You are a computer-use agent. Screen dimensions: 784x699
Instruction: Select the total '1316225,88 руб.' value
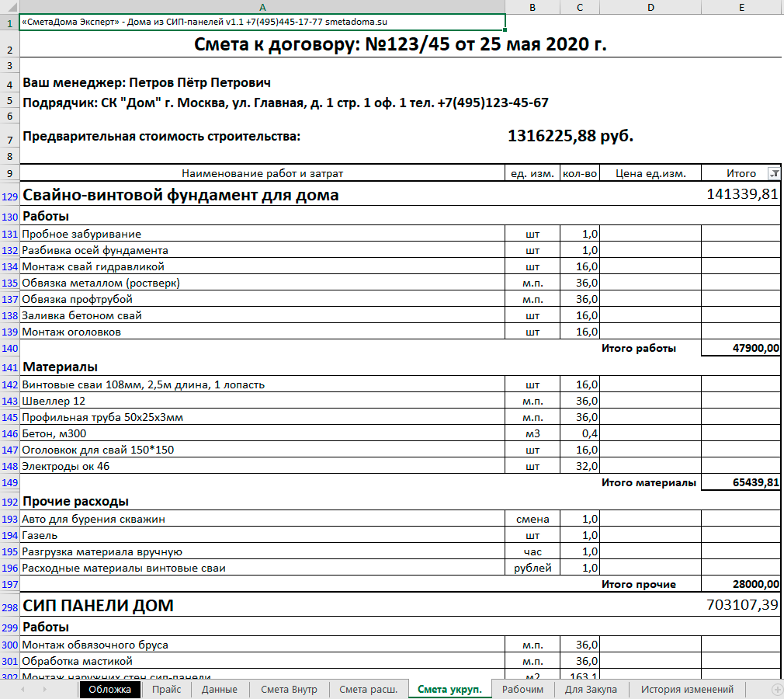(x=571, y=136)
